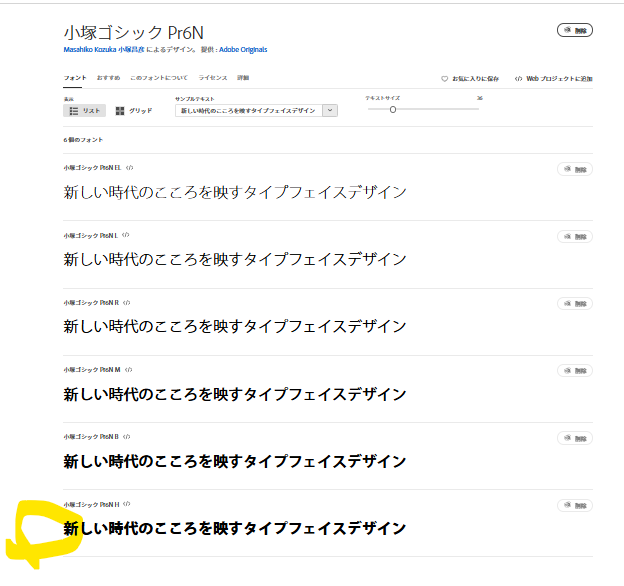The width and height of the screenshot is (624, 586).
Task: Open the ライセンス tab
Action: click(213, 78)
